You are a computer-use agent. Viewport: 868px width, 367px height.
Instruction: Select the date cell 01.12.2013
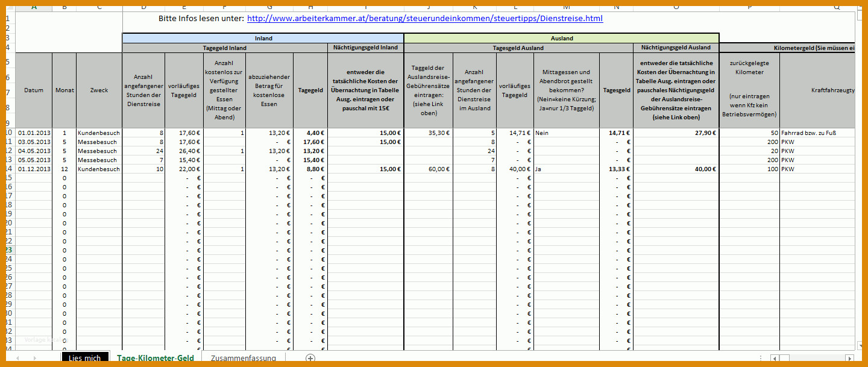pyautogui.click(x=34, y=169)
